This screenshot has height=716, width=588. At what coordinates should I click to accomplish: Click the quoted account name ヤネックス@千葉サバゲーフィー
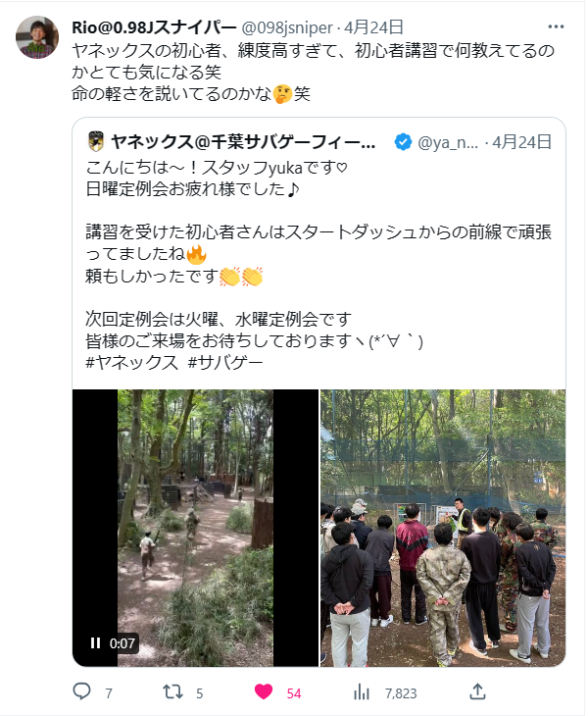point(243,143)
